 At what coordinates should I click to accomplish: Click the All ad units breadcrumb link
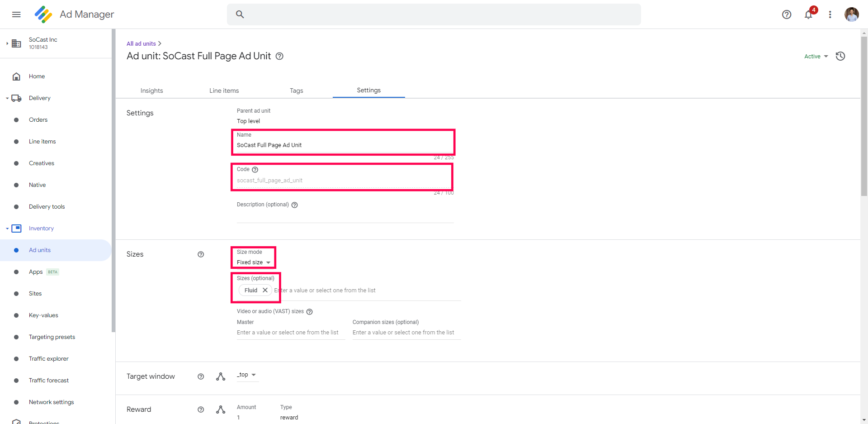(x=141, y=44)
